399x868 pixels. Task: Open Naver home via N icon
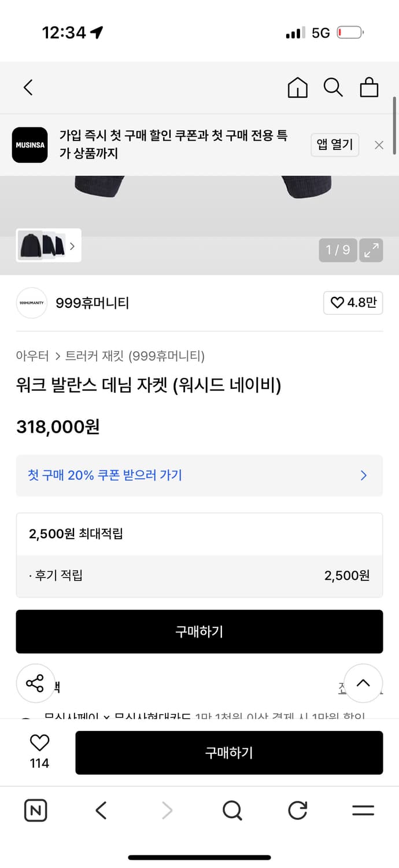[x=35, y=811]
